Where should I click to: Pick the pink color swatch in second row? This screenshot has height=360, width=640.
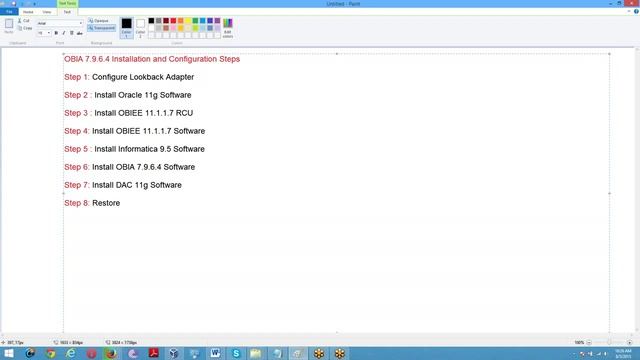pos(173,28)
